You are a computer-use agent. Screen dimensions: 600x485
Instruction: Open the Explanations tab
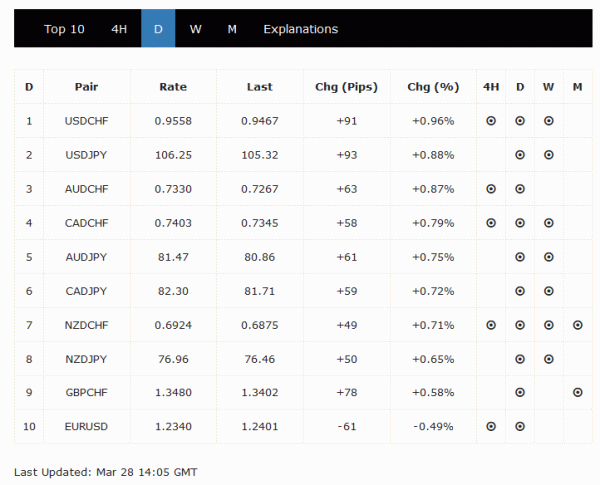[301, 29]
